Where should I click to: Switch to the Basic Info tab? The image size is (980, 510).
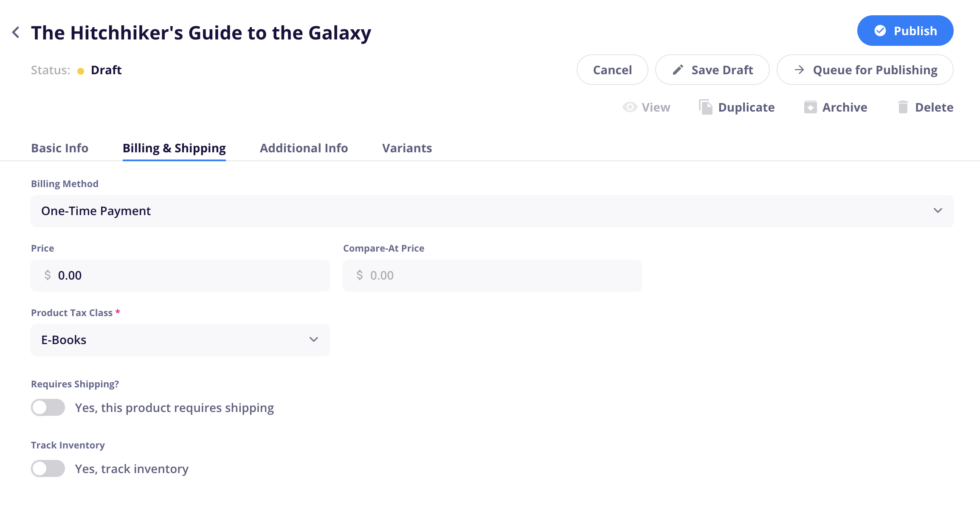(60, 148)
